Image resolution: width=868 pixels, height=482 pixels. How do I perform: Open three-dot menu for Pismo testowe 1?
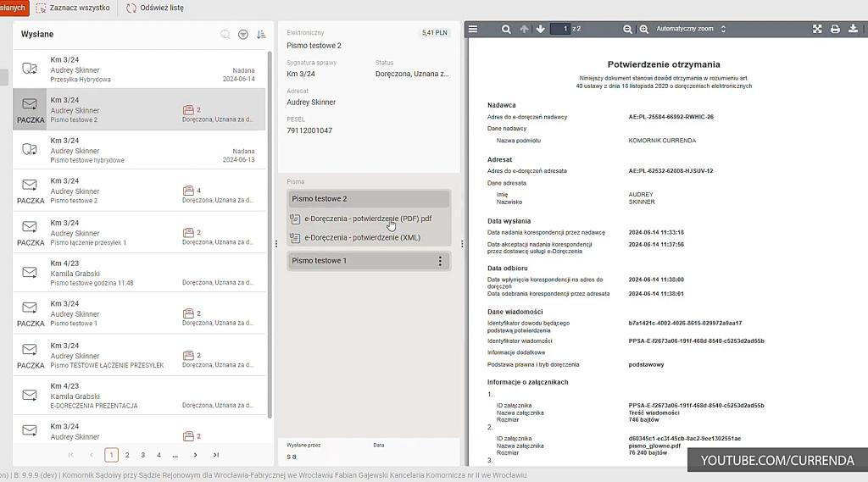tap(440, 261)
